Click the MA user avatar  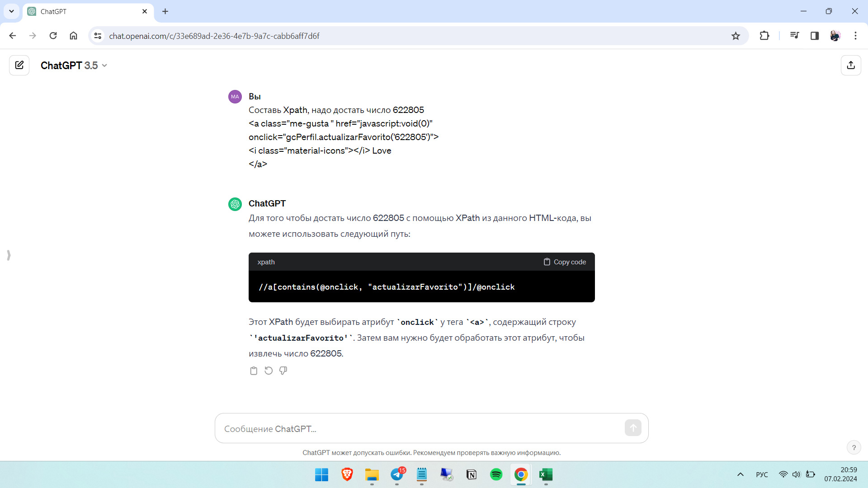click(235, 96)
